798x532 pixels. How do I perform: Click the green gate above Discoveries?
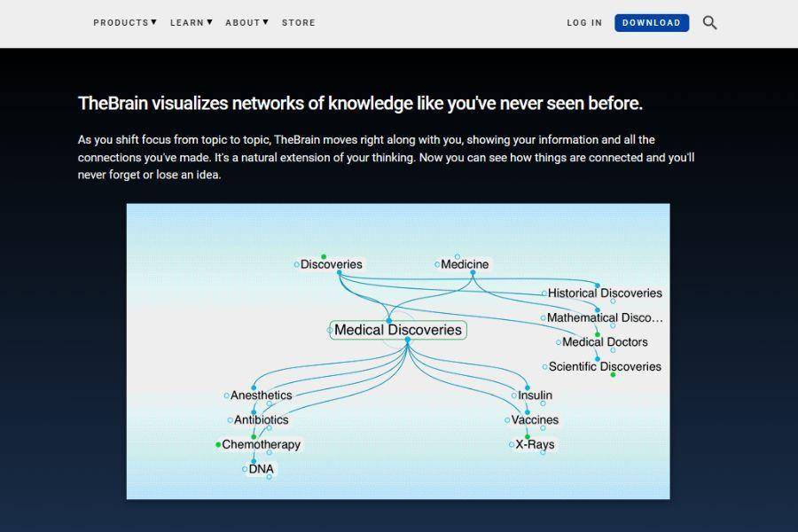pos(324,256)
